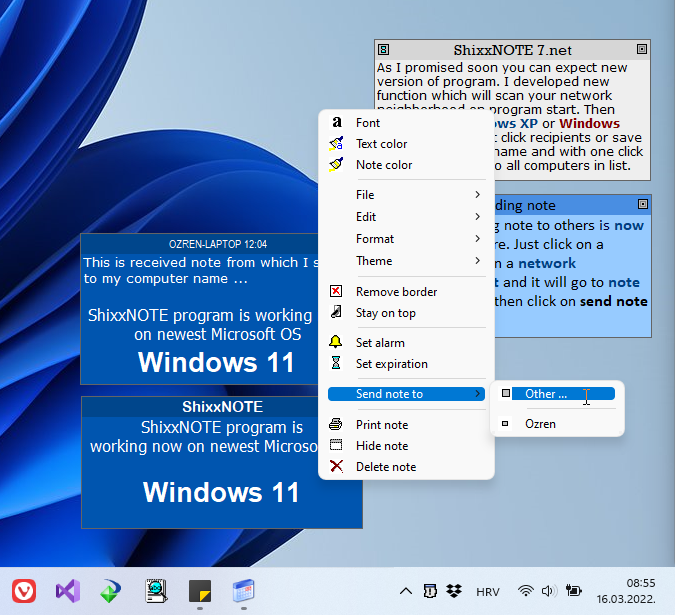Click the Note color brush icon

click(x=336, y=165)
